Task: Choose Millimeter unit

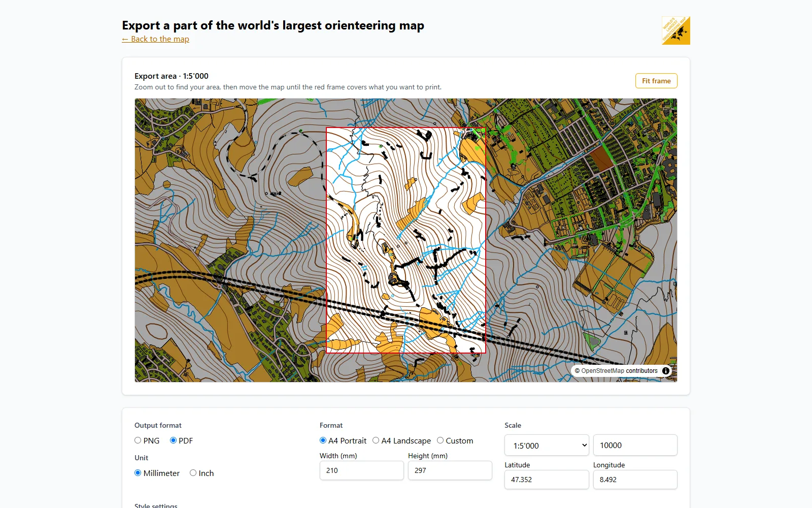Action: pos(138,473)
